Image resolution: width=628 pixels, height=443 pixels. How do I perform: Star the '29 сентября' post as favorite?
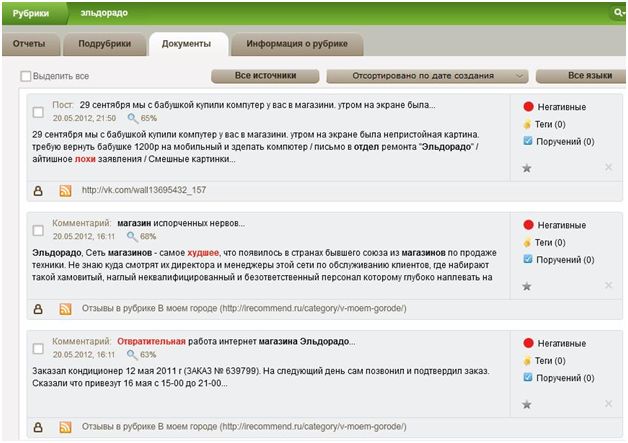[527, 168]
